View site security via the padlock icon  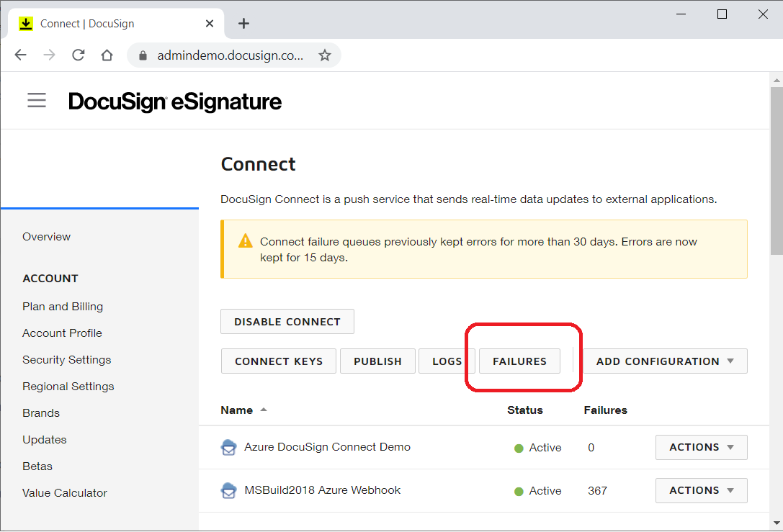pyautogui.click(x=145, y=55)
